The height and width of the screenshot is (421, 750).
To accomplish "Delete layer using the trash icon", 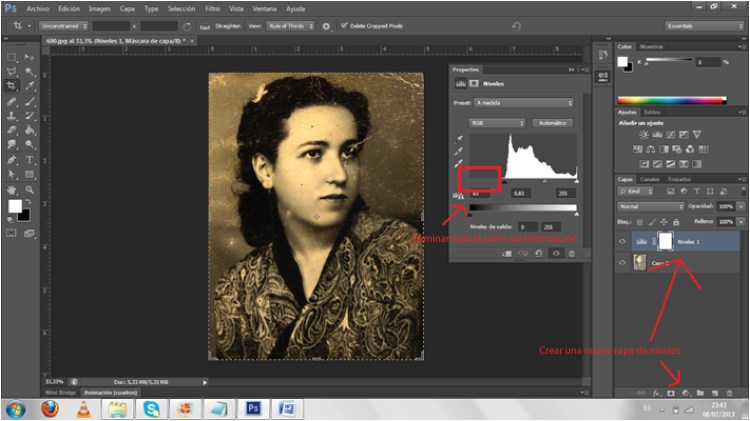I will [731, 395].
